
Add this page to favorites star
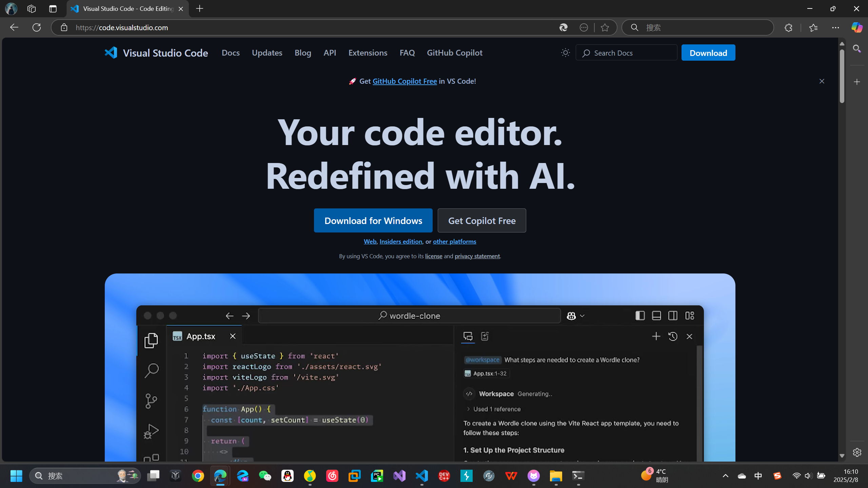[605, 27]
